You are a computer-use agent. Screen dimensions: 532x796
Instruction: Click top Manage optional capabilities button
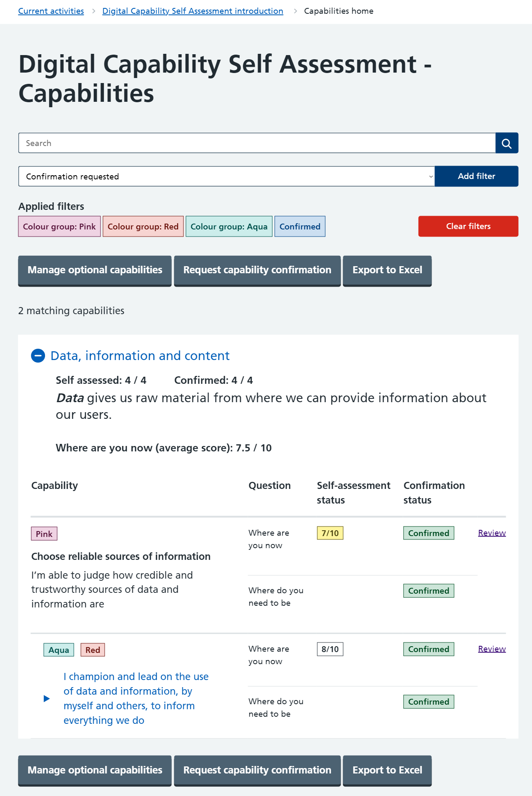95,270
